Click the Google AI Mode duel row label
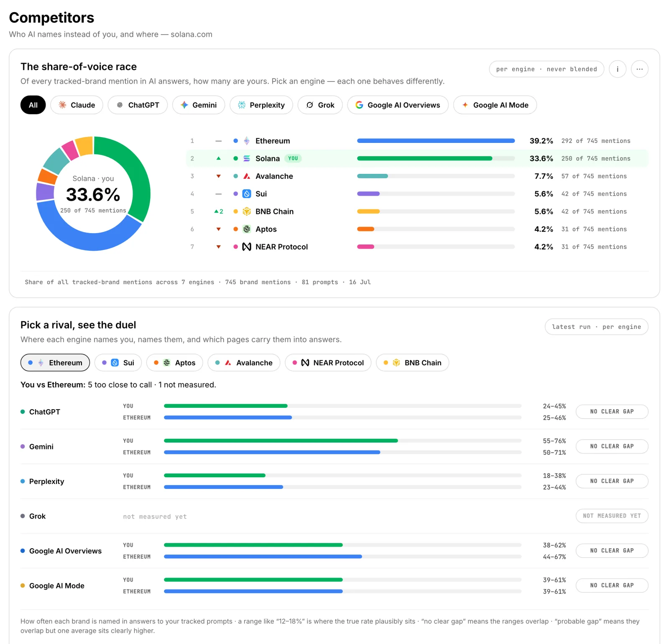Viewport: 669px width, 644px height. [x=57, y=585]
